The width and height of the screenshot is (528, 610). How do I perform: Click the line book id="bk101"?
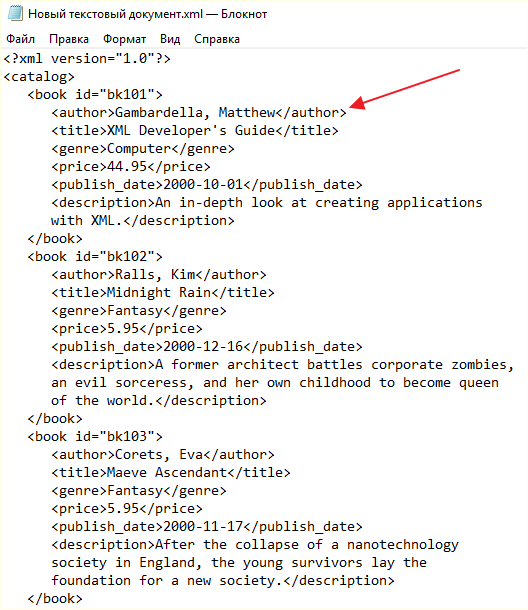click(95, 95)
